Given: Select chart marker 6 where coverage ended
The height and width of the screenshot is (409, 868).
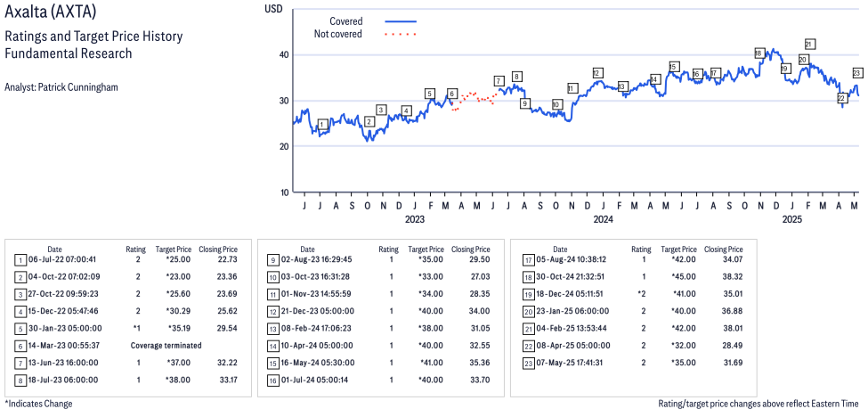Looking at the screenshot, I should point(452,94).
